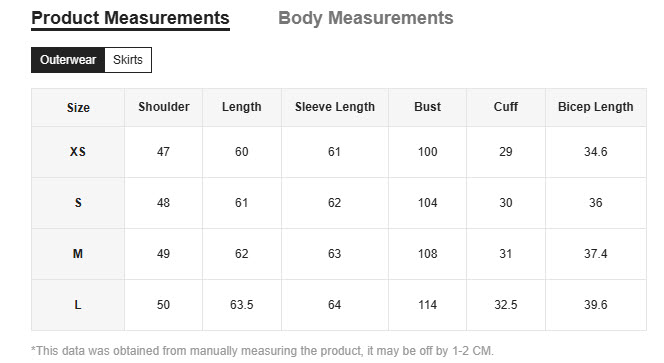The image size is (664, 363).
Task: Switch to the Body Measurements tab
Action: click(365, 18)
